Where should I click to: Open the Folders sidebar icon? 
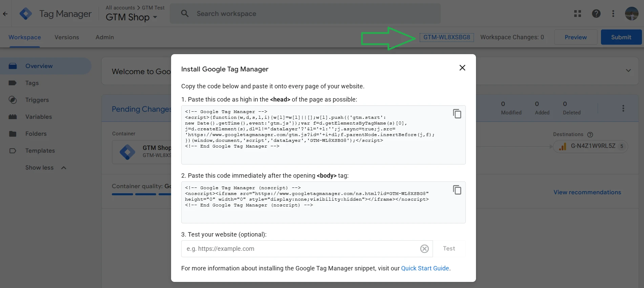(13, 134)
